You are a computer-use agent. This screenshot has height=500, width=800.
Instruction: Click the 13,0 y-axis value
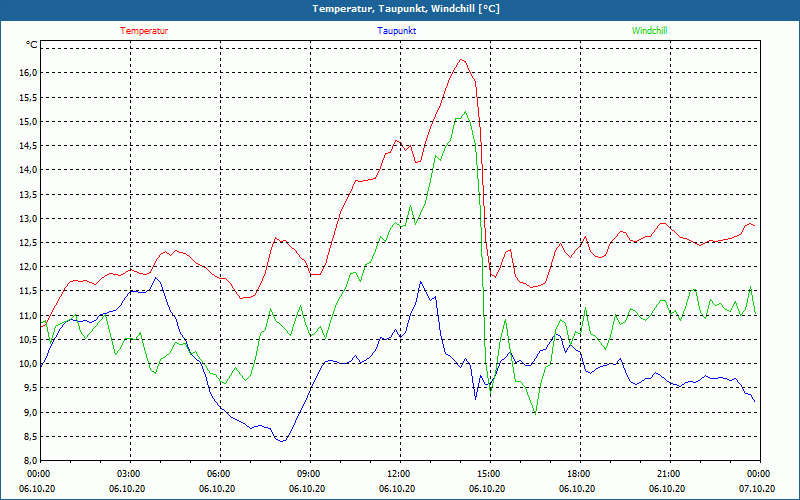point(28,218)
